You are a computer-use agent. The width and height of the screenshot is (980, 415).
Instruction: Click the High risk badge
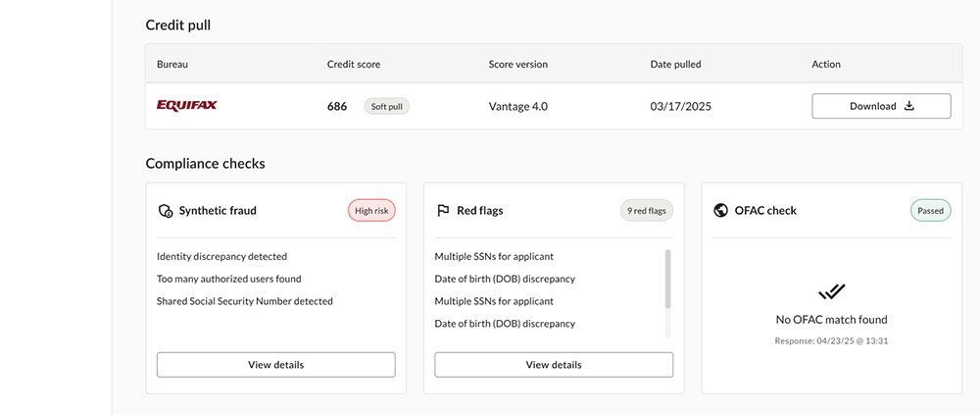[x=371, y=211]
